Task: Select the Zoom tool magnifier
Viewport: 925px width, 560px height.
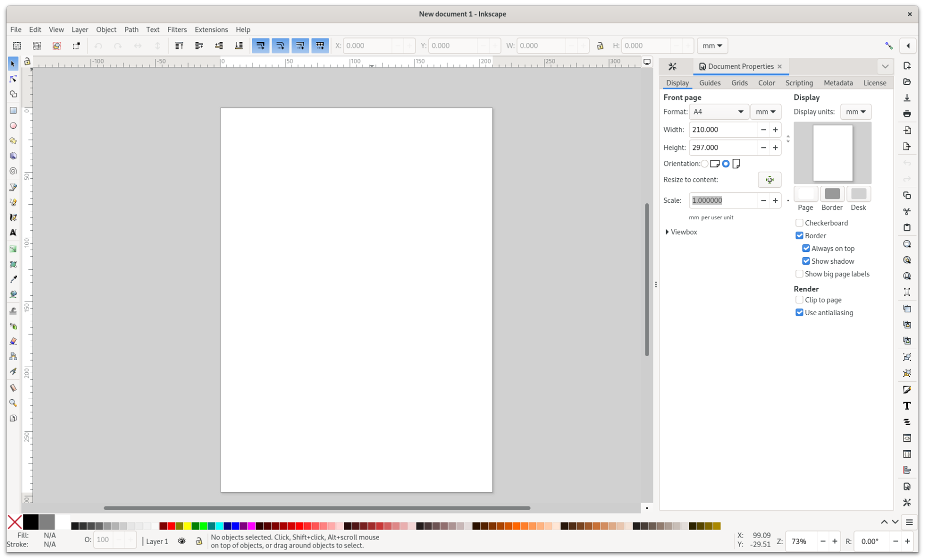Action: tap(13, 403)
